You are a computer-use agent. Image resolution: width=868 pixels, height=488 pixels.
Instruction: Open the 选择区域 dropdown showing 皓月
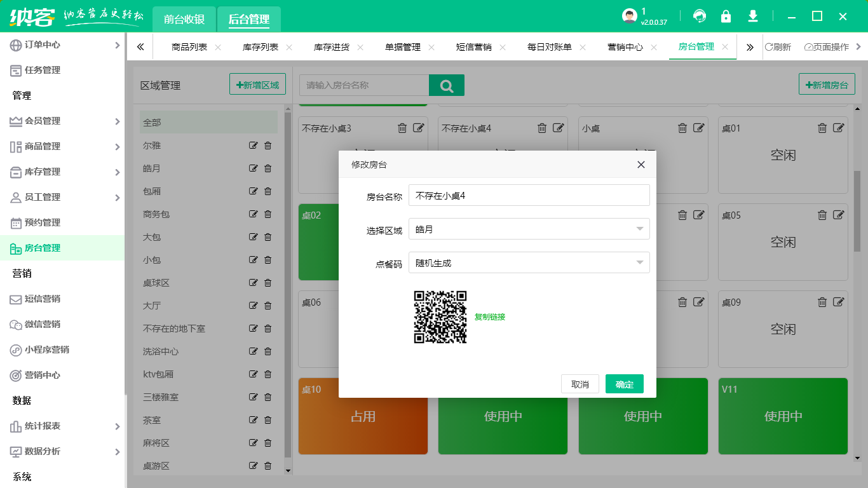[529, 229]
